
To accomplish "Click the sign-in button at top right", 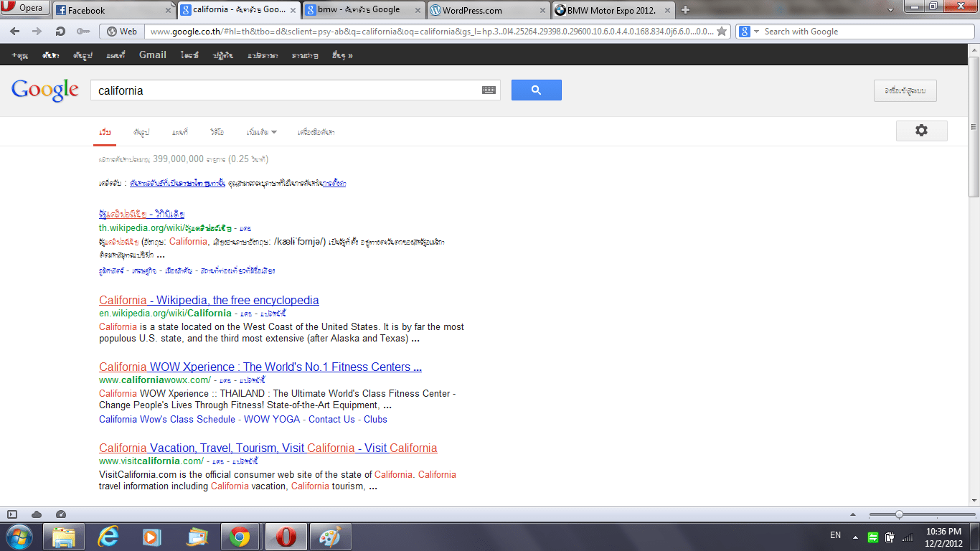I will [905, 91].
